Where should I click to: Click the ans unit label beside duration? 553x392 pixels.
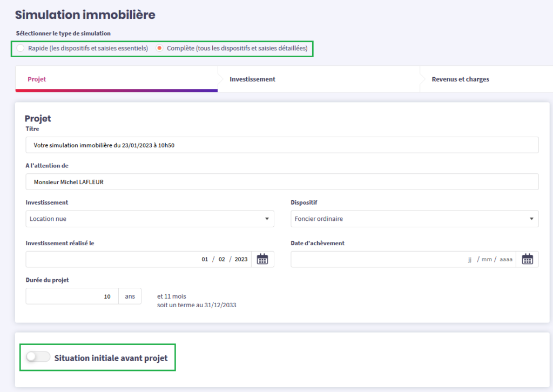pyautogui.click(x=130, y=296)
